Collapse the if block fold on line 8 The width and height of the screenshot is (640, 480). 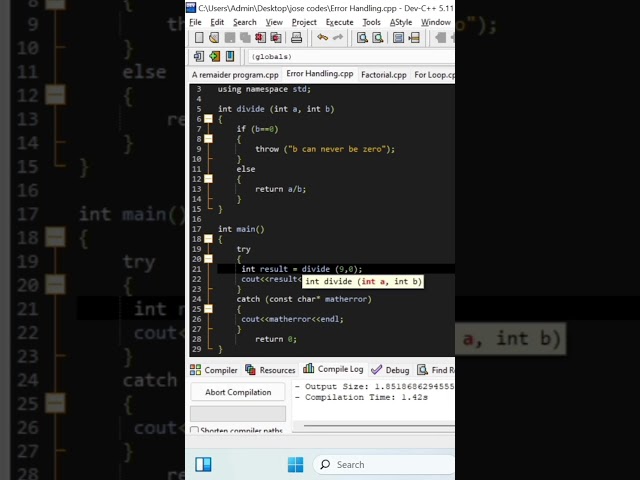tap(208, 139)
